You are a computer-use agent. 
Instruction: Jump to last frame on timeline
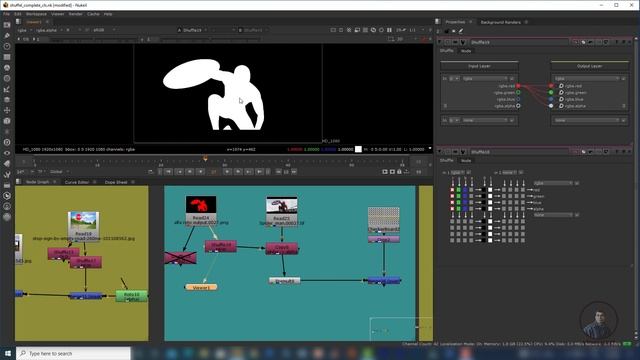(260, 172)
